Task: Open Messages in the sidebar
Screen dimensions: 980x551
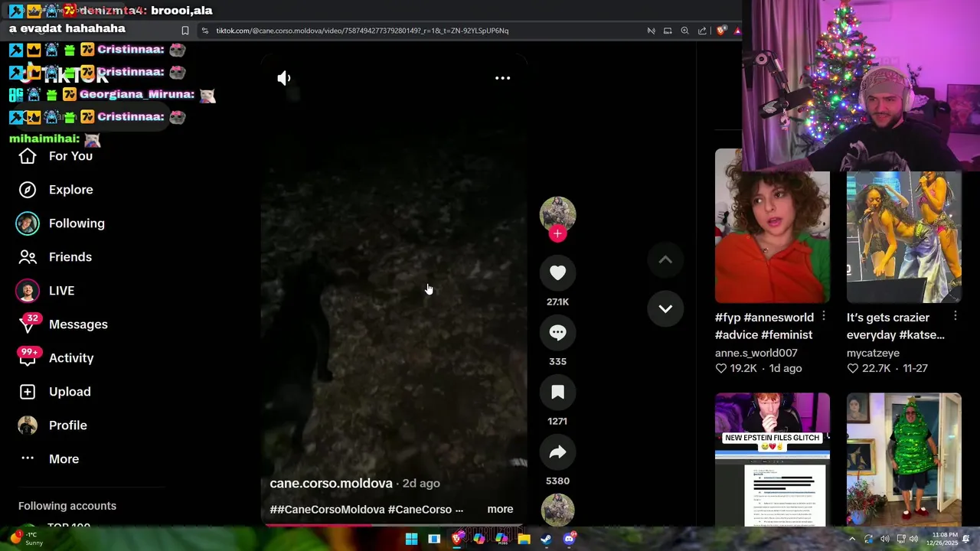Action: pos(78,324)
